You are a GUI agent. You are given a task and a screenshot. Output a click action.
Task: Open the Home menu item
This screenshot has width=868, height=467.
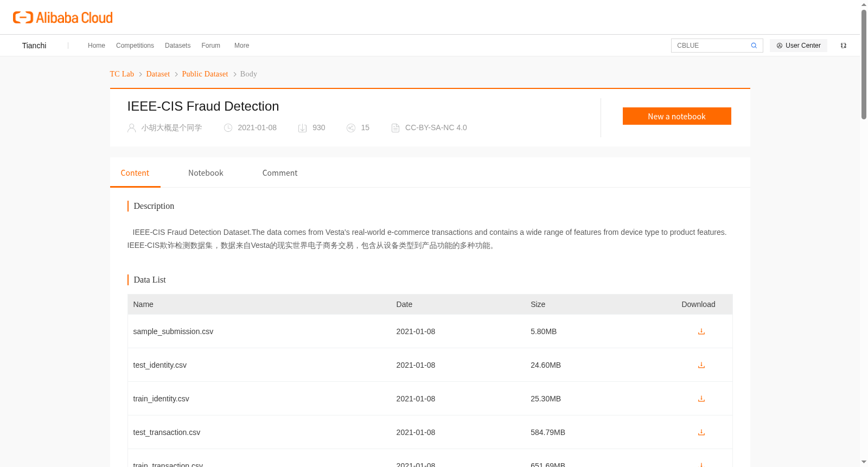97,46
